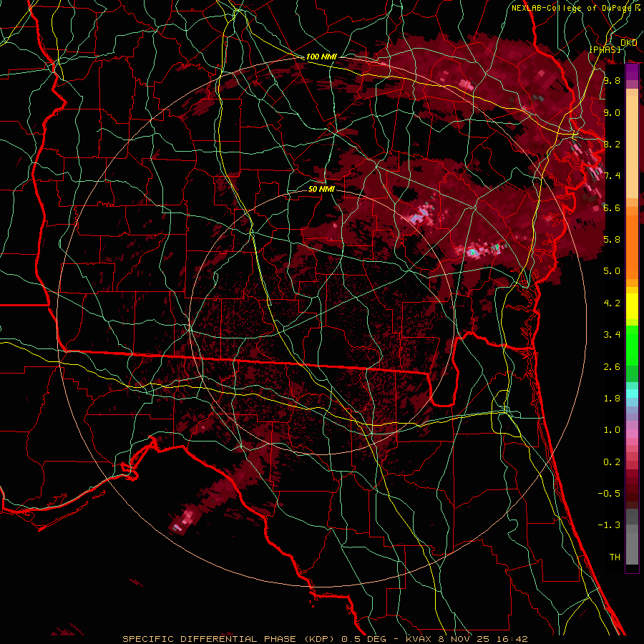Screen dimensions: 644x644
Task: Click the 3.4 scale value
Action: [612, 335]
